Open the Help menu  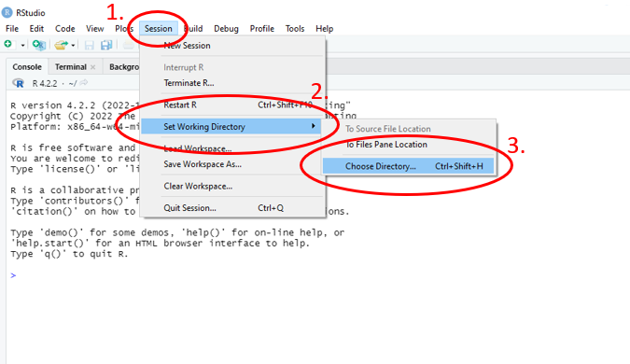point(324,29)
